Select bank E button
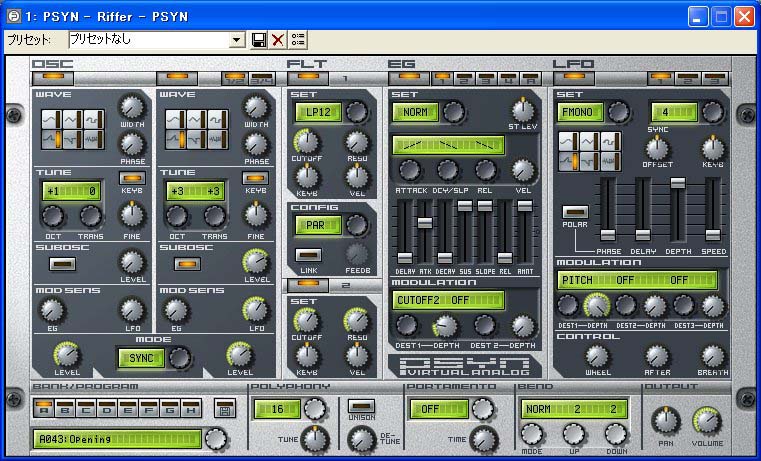Viewport: 761px width, 461px height. pos(128,408)
